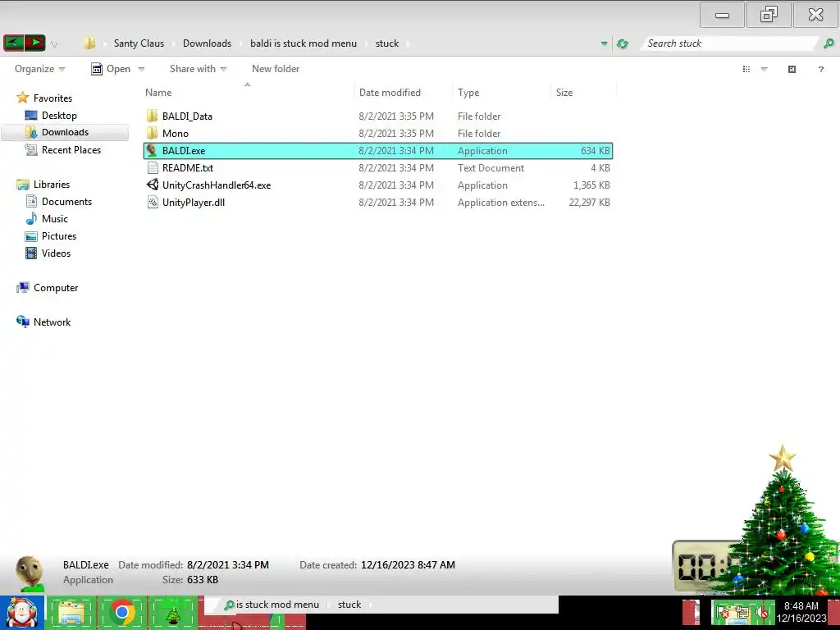Image resolution: width=840 pixels, height=630 pixels.
Task: Open the Videos library
Action: 56,253
